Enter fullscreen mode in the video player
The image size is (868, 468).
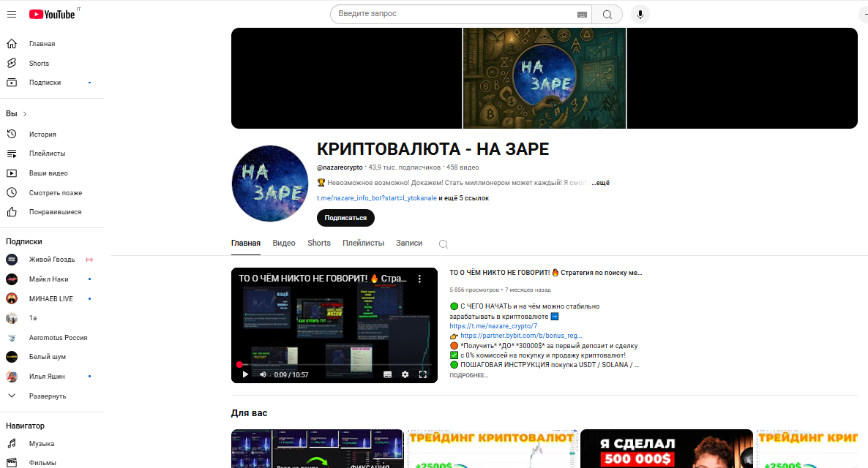(422, 374)
